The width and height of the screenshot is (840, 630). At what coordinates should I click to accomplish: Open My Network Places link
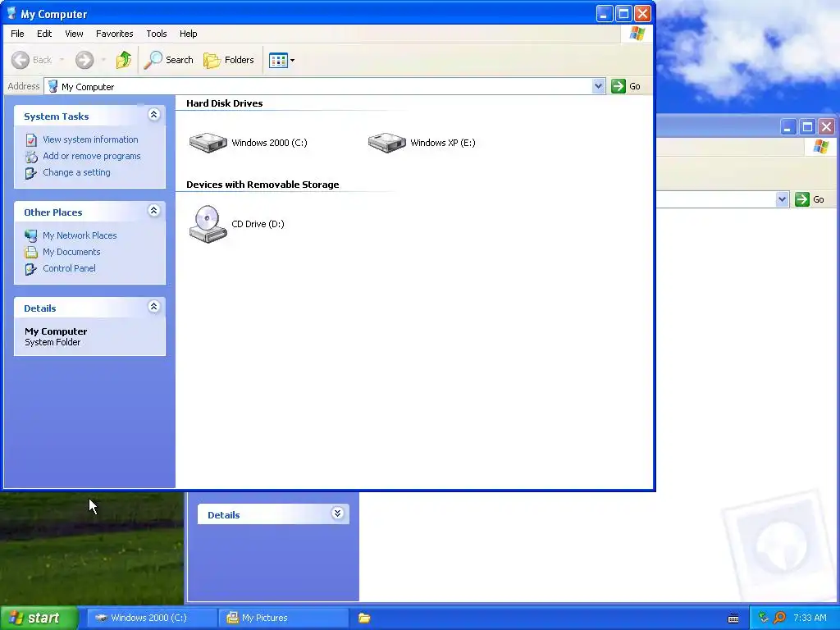pyautogui.click(x=80, y=235)
